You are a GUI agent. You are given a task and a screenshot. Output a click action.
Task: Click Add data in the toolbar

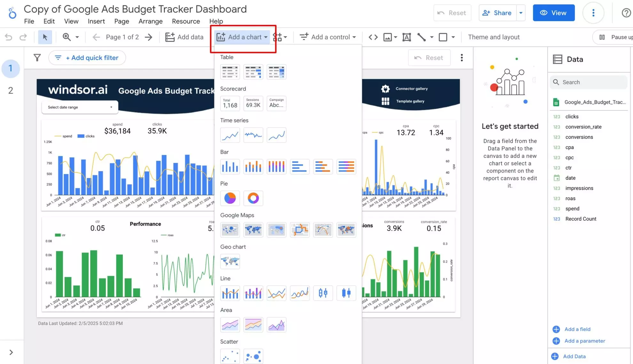tap(184, 37)
